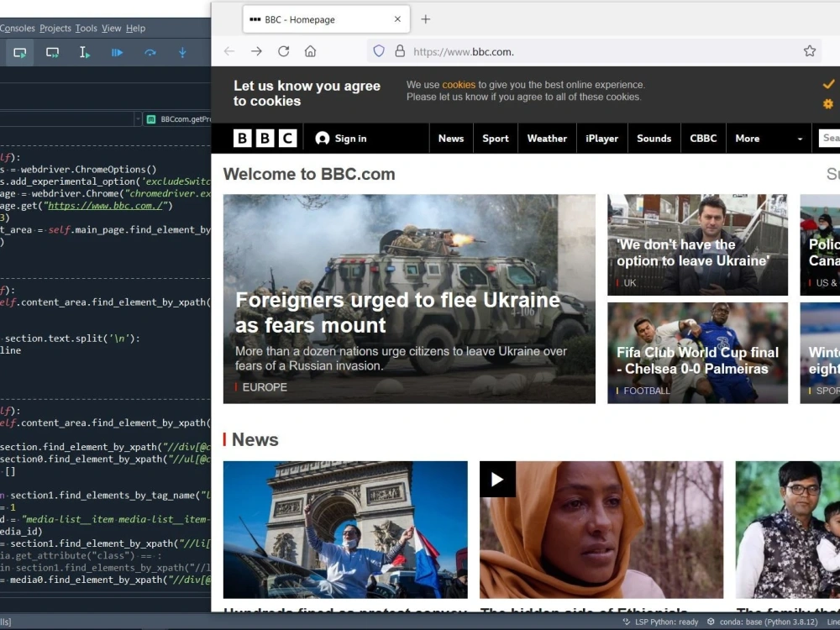
Task: Open cookie settings gear icon
Action: [828, 104]
